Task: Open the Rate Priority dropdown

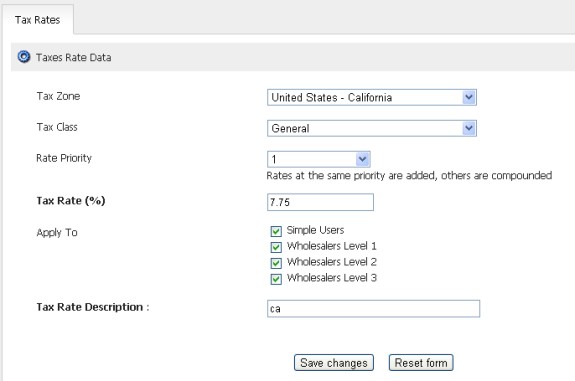Action: click(319, 159)
